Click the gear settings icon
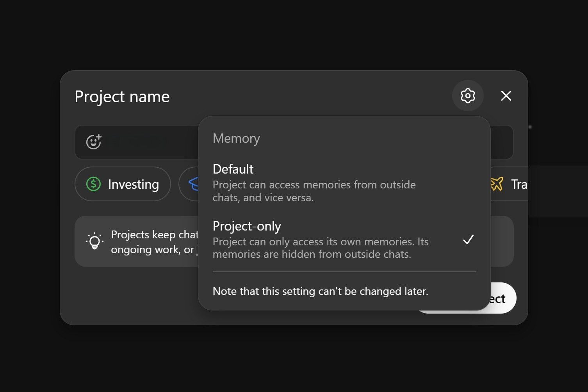Viewport: 588px width, 392px height. [467, 96]
